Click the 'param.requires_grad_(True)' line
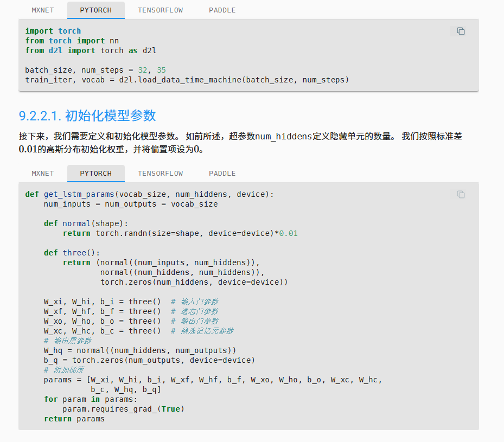 pyautogui.click(x=123, y=409)
